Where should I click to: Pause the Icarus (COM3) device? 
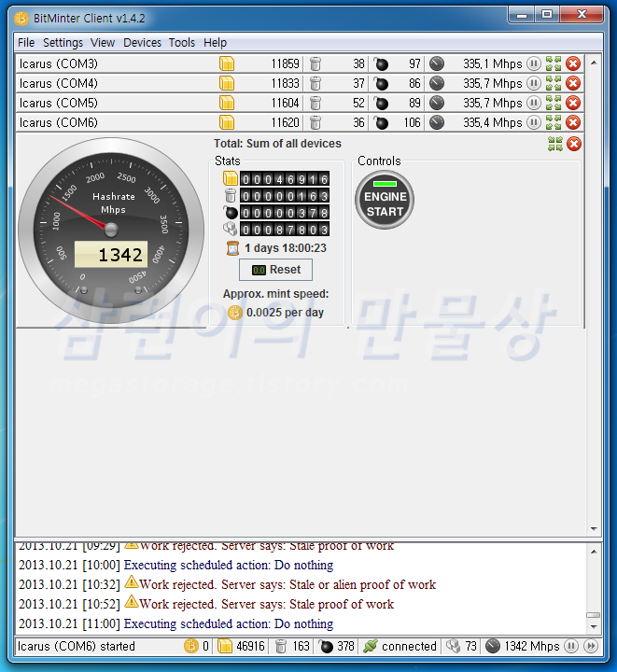(533, 63)
